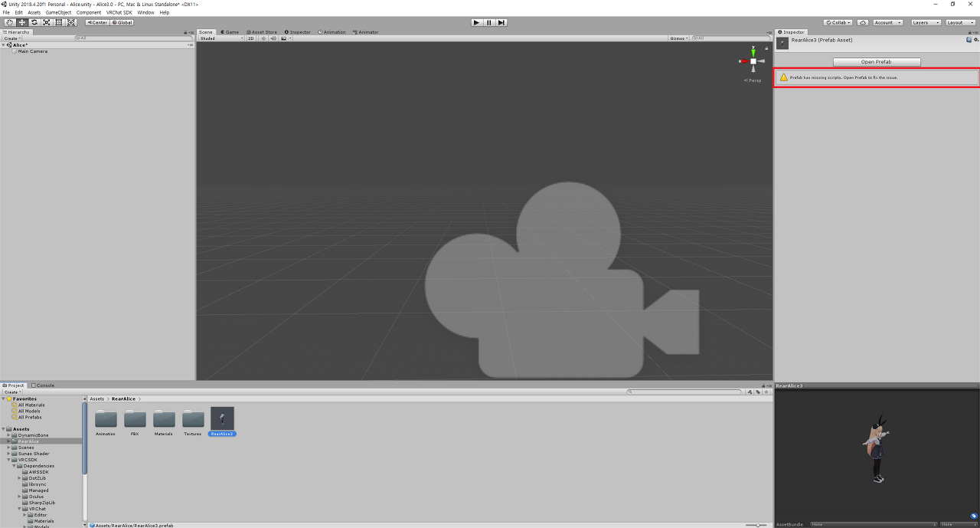Screen dimensions: 980x528
Task: Select the Rotate tool
Action: pos(33,21)
